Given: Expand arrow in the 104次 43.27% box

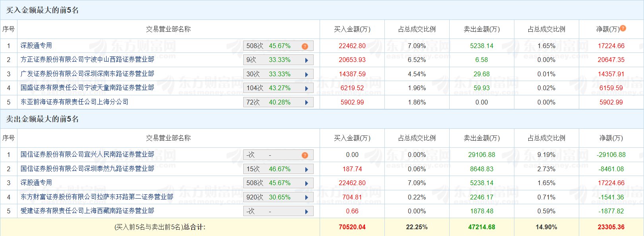Looking at the screenshot, I should (x=306, y=89).
